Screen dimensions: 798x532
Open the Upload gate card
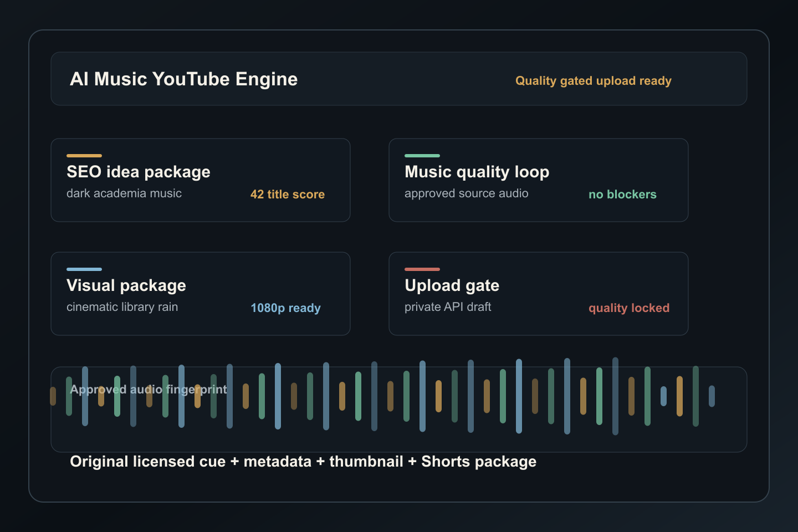(x=539, y=294)
